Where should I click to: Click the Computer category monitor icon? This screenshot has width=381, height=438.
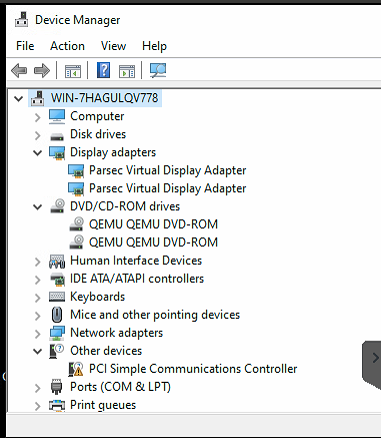[57, 116]
